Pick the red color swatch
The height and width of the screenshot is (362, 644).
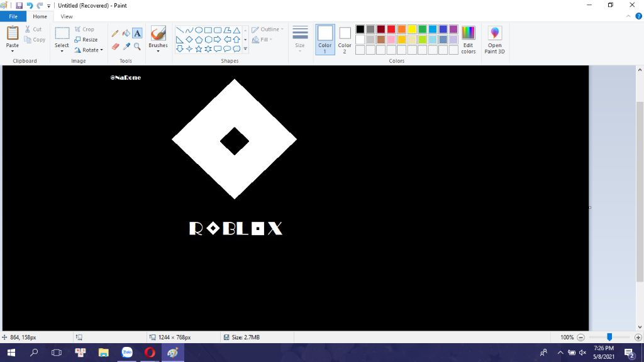click(x=391, y=29)
